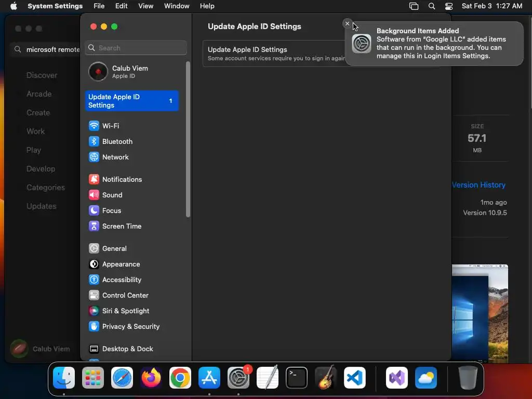532x399 pixels.
Task: Open the System Settings app menu
Action: pyautogui.click(x=55, y=6)
